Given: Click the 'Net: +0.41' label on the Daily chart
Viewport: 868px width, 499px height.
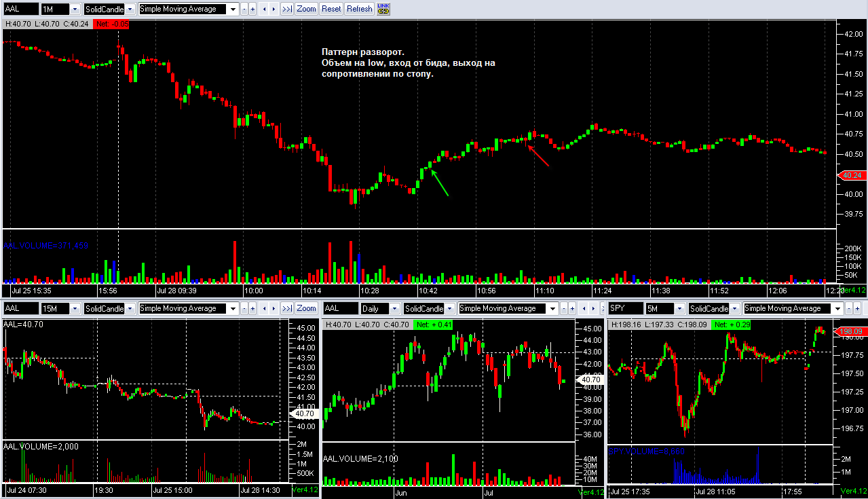Looking at the screenshot, I should (x=432, y=325).
